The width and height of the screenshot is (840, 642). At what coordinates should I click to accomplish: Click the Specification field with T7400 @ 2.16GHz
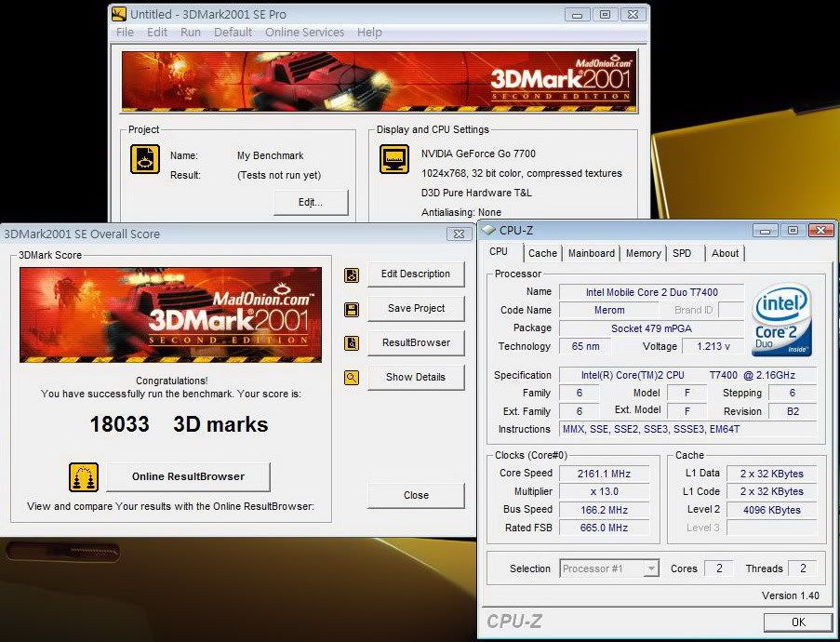point(687,375)
